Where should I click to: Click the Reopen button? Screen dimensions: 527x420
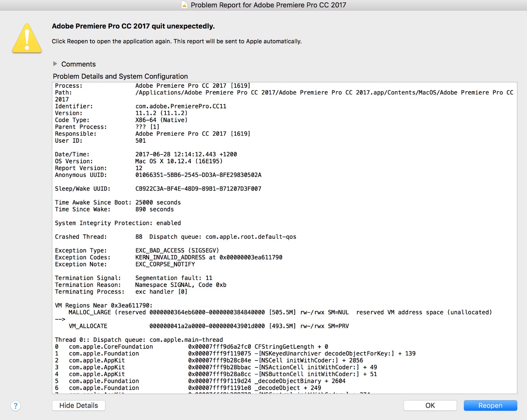(490, 406)
